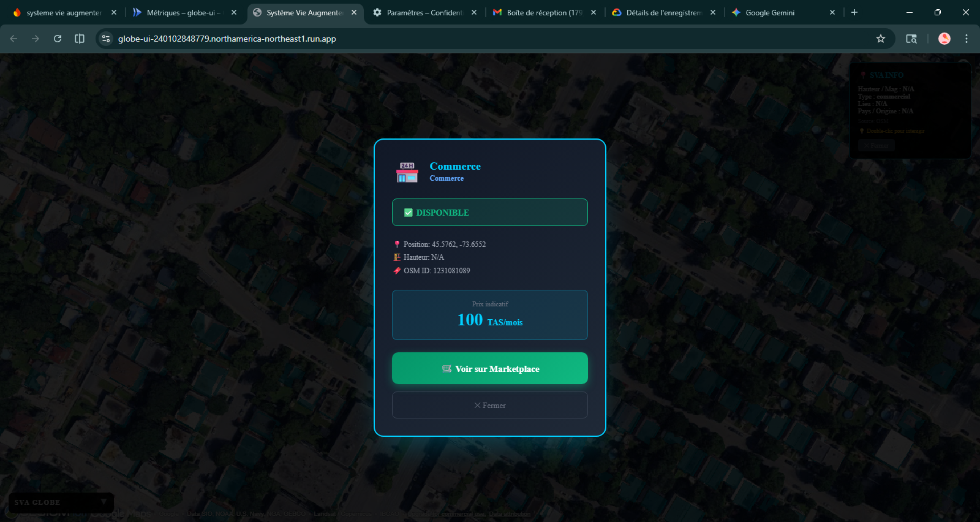Screen dimensions: 980x522
Task: Click the Type : commercial line in SVA INFO
Action: [x=884, y=96]
